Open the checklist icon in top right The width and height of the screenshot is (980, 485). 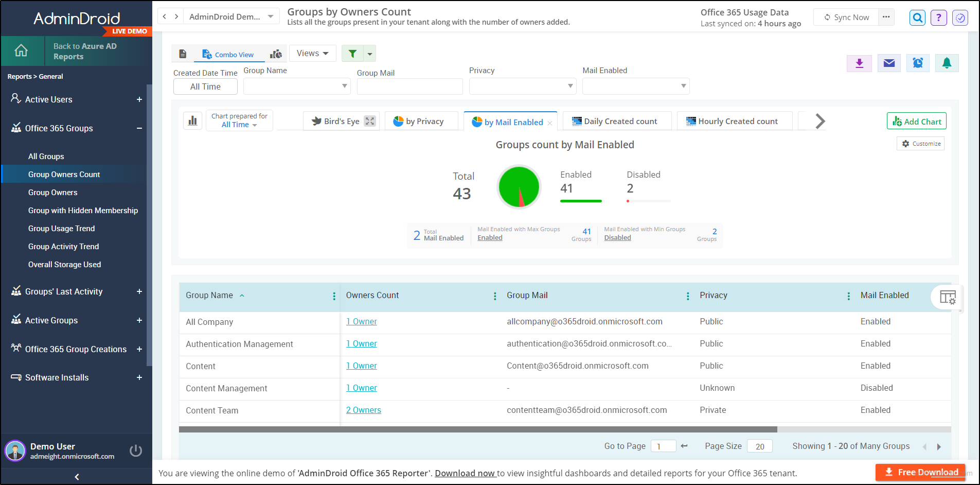(x=960, y=18)
